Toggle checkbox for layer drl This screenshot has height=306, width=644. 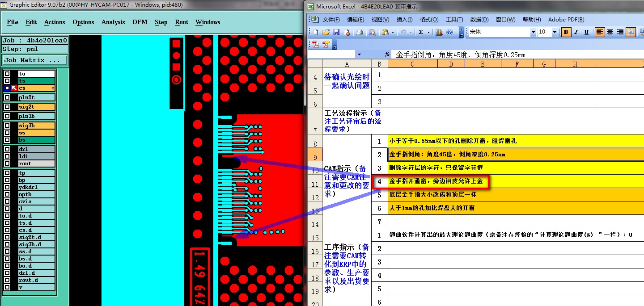(7, 149)
